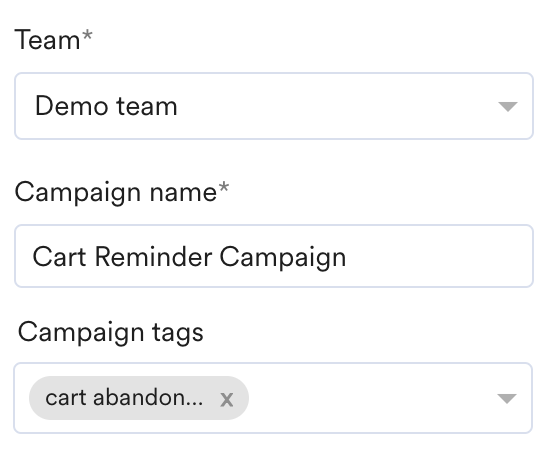Remove the cart abandon tag with x

click(226, 399)
